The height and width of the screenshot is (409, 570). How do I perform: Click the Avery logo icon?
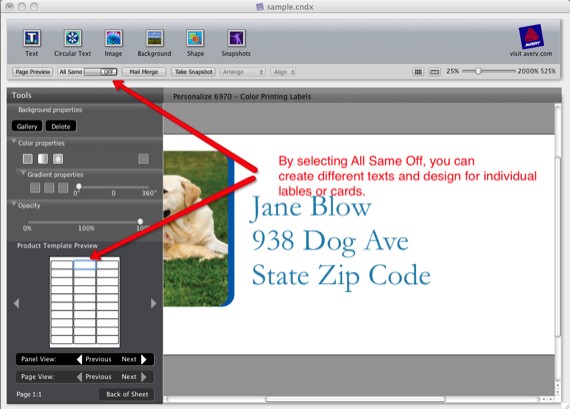531,36
